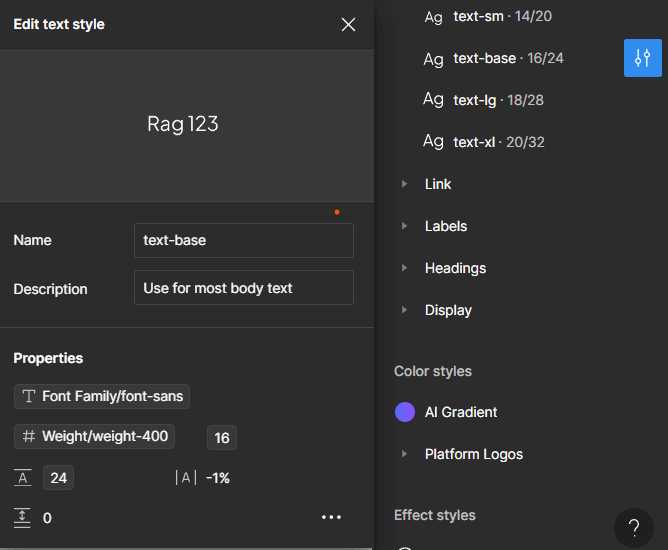Click the Color styles section heading
Image resolution: width=668 pixels, height=550 pixels.
tap(433, 371)
